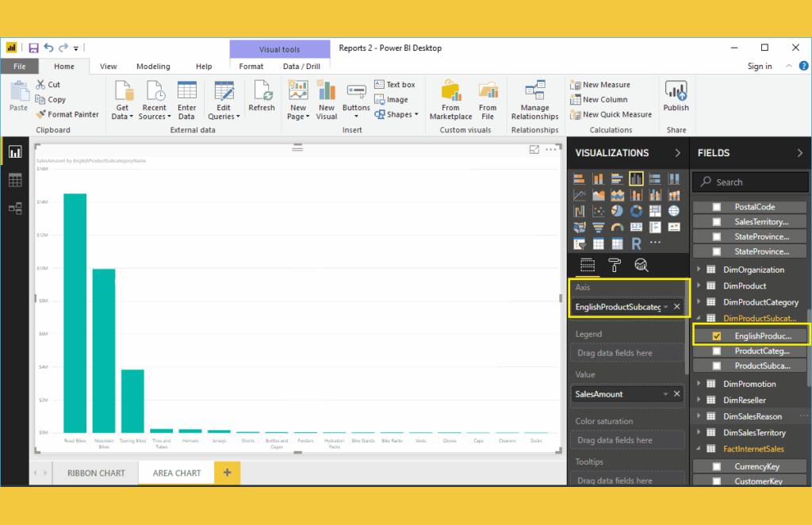Click the Undo arrow in the title bar
The width and height of the screenshot is (812, 525).
point(48,48)
